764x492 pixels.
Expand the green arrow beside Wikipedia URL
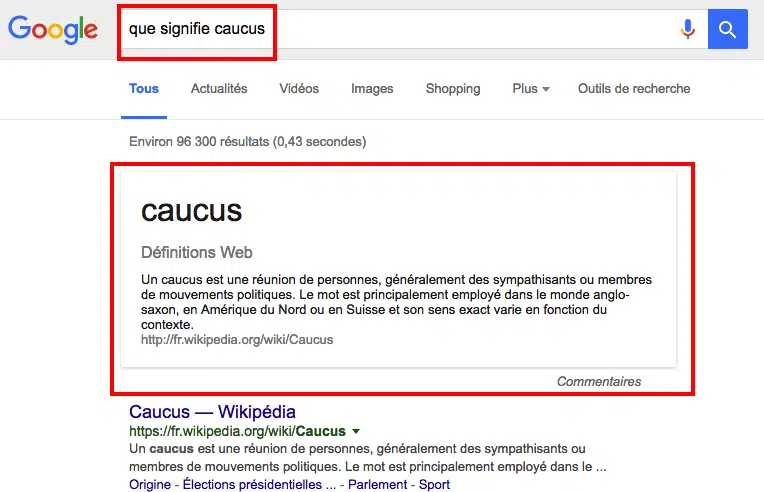pos(355,432)
